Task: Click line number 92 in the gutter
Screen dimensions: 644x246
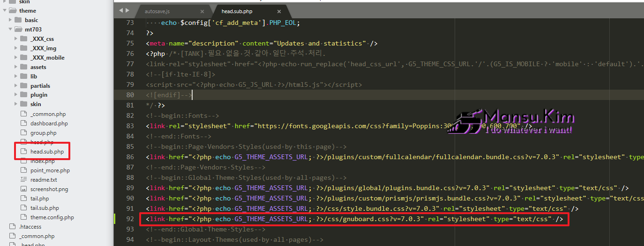Action: tap(129, 219)
